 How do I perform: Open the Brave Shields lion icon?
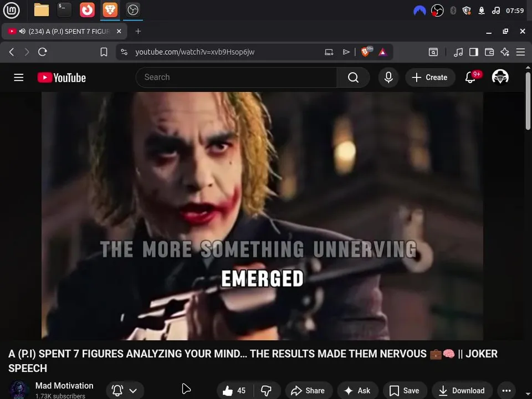366,52
